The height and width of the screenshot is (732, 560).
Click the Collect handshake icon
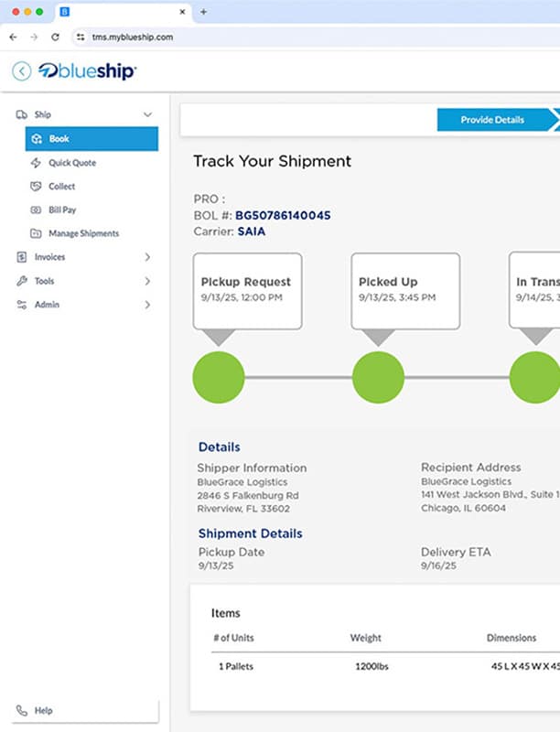point(36,187)
